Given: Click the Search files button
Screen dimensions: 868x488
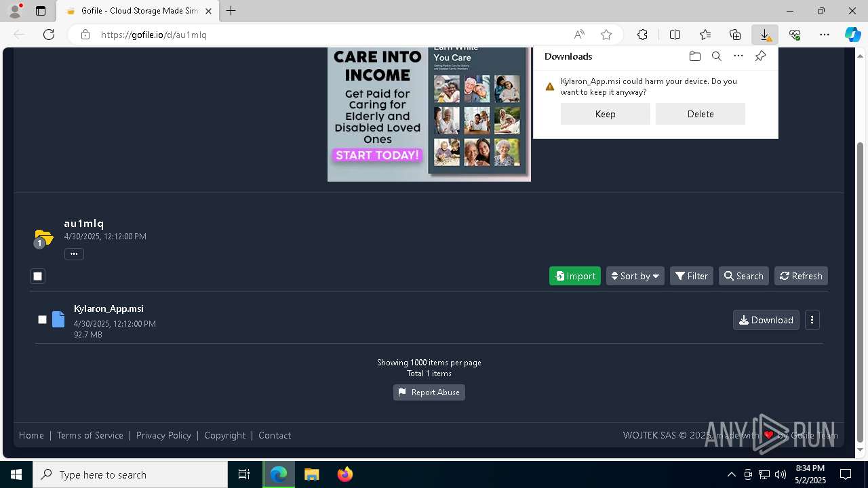Looking at the screenshot, I should point(744,276).
